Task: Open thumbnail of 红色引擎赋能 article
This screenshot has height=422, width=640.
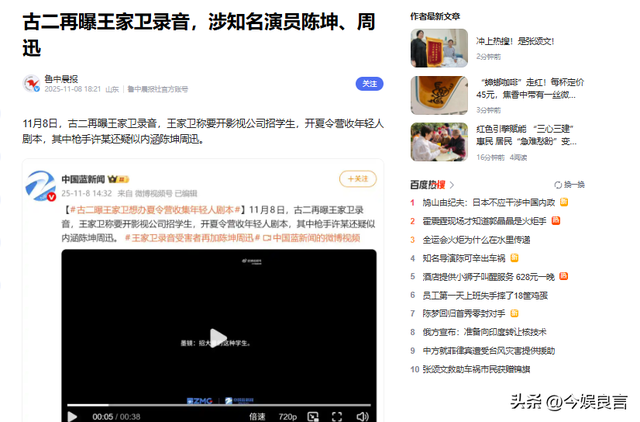Action: (439, 142)
